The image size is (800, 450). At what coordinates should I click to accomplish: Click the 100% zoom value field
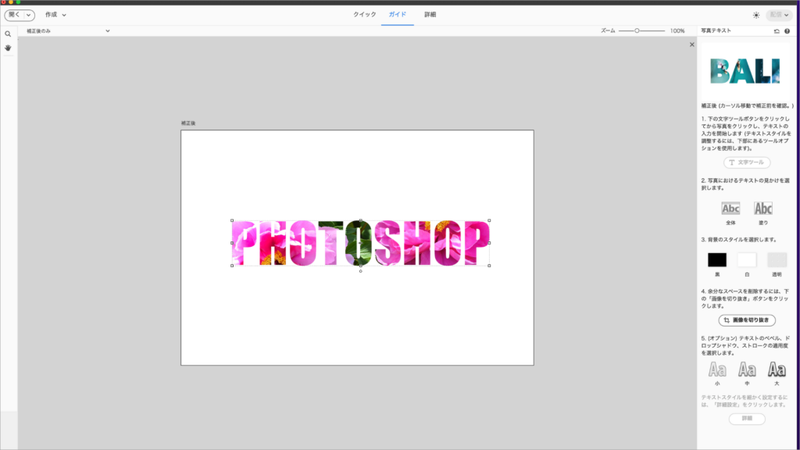tap(678, 31)
